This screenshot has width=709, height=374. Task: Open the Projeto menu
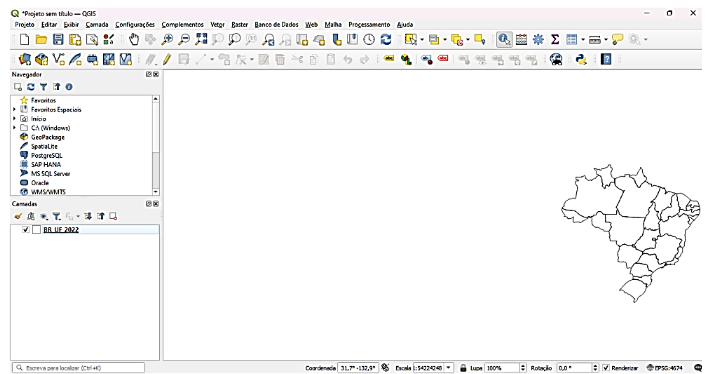pyautogui.click(x=24, y=24)
